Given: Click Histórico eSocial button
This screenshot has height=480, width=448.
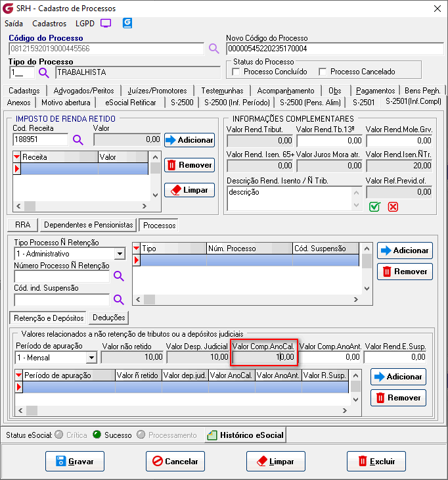Looking at the screenshot, I should coord(246,435).
